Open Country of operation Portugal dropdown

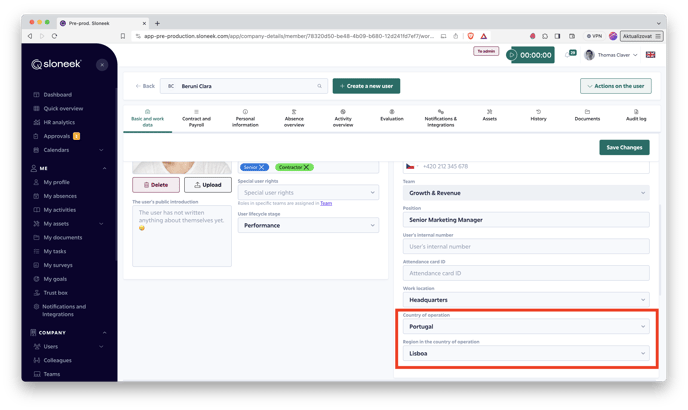pyautogui.click(x=526, y=327)
